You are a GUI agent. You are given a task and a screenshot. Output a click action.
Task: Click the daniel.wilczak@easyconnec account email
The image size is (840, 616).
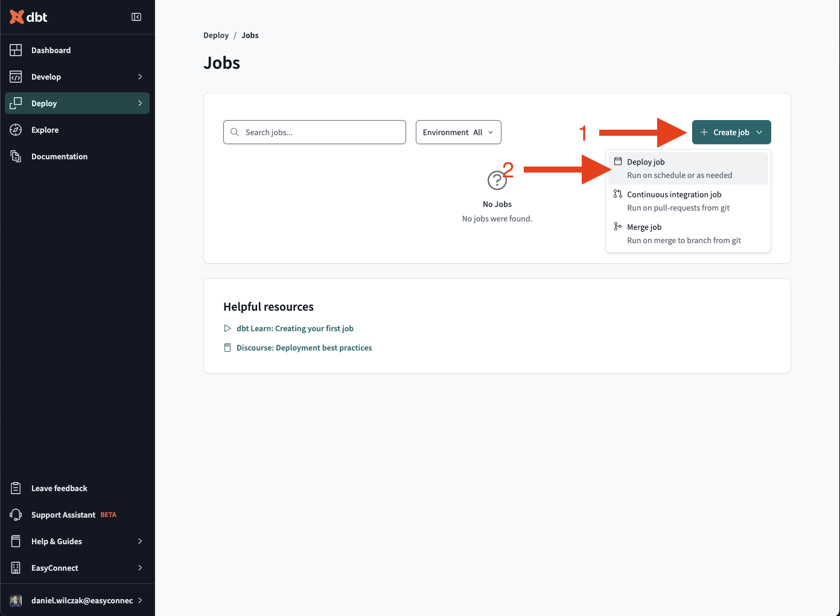point(82,600)
